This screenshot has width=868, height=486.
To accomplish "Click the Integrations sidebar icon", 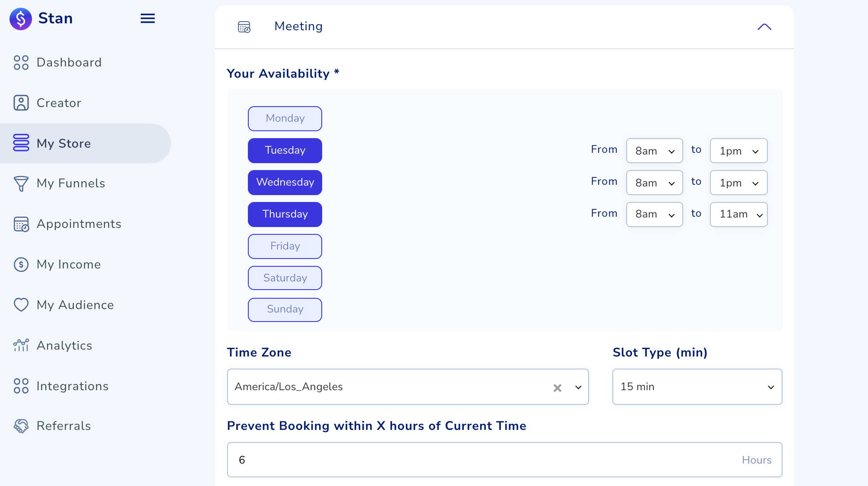I will (22, 385).
